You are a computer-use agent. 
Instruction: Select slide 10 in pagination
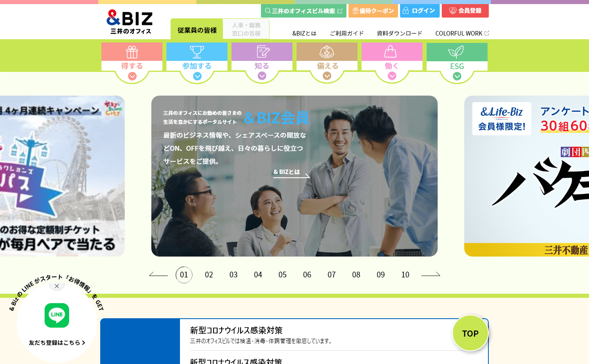pyautogui.click(x=405, y=275)
